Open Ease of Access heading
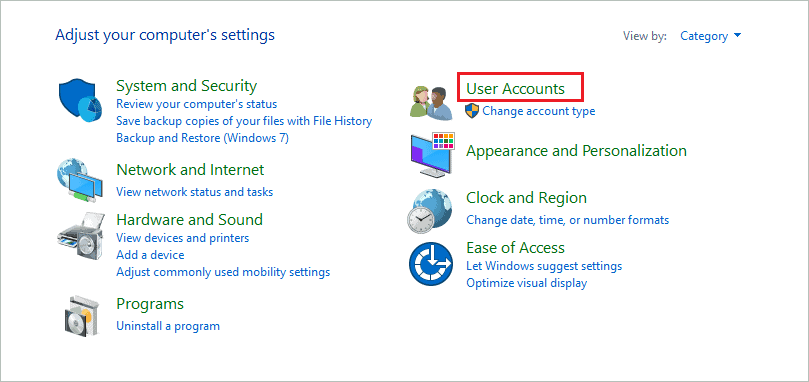 tap(515, 248)
